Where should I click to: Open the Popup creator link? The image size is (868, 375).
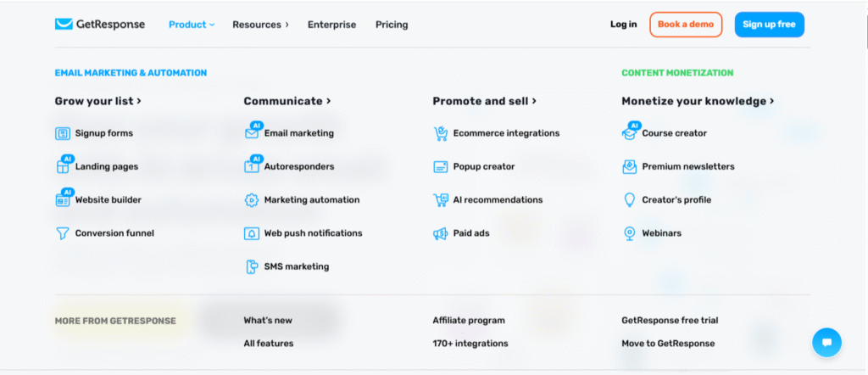pyautogui.click(x=484, y=167)
